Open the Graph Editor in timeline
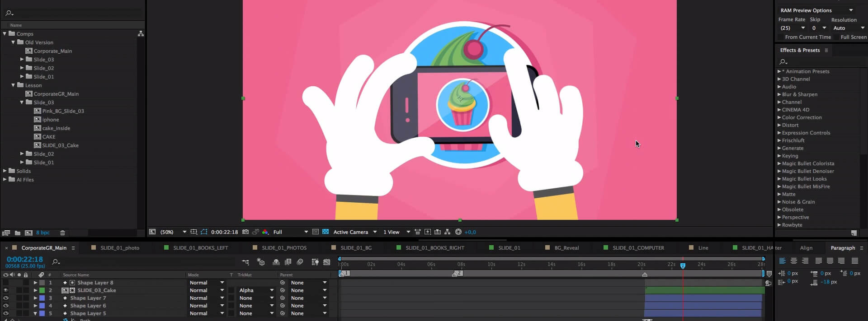This screenshot has width=868, height=321. [x=327, y=262]
